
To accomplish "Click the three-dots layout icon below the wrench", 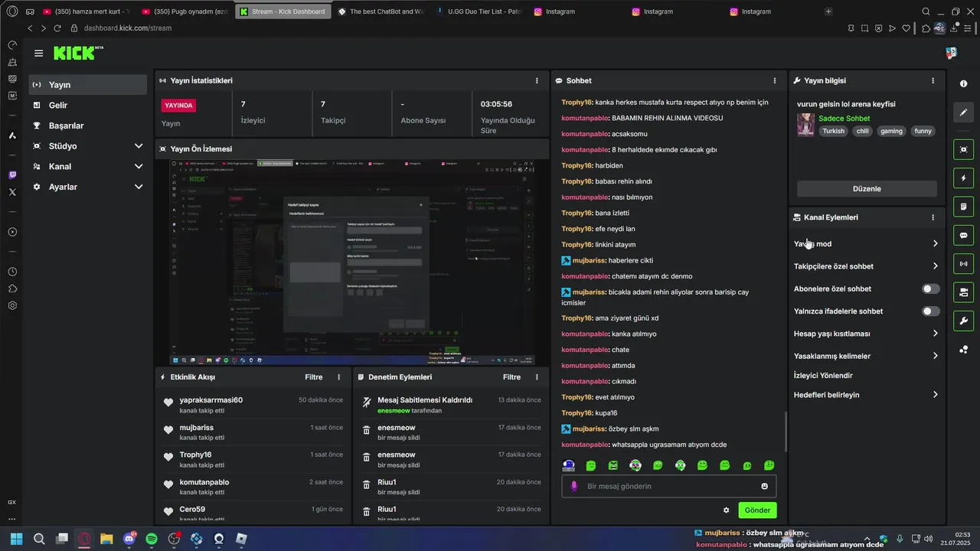I will tap(963, 350).
